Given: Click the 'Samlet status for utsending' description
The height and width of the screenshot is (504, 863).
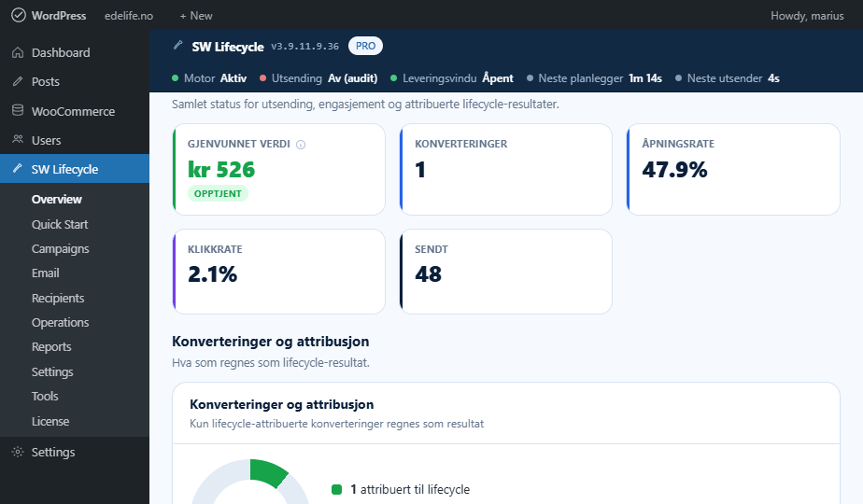Looking at the screenshot, I should (365, 104).
